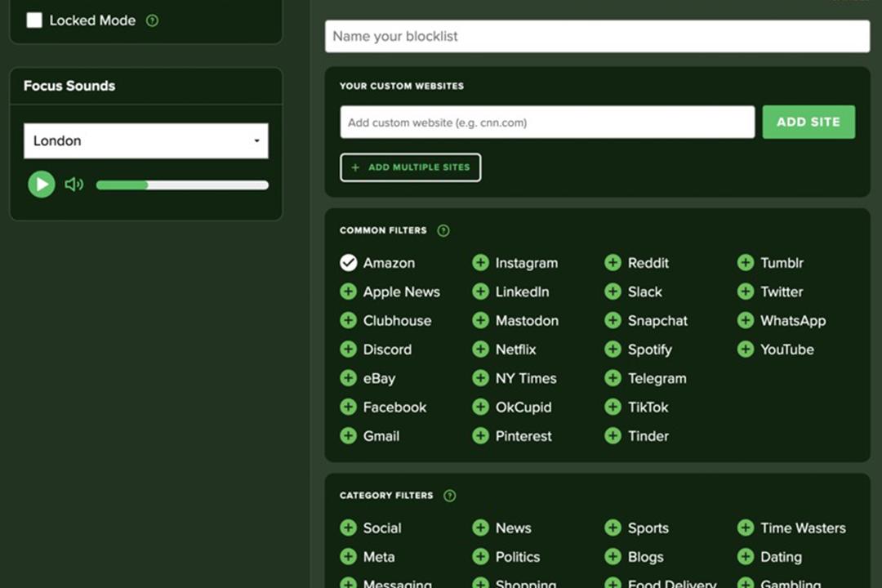Add Tumblr plus icon
The image size is (882, 588).
click(x=746, y=263)
